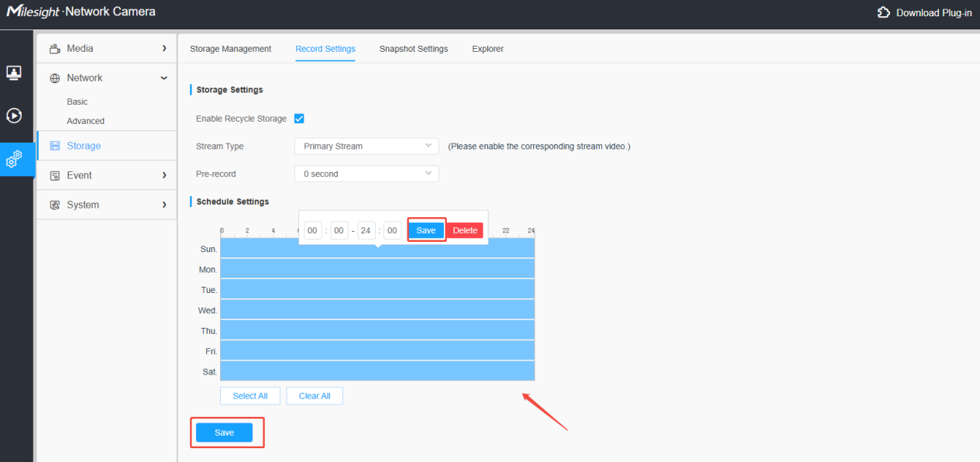Open the playback icon in the sidebar
The width and height of the screenshot is (980, 462).
[14, 116]
